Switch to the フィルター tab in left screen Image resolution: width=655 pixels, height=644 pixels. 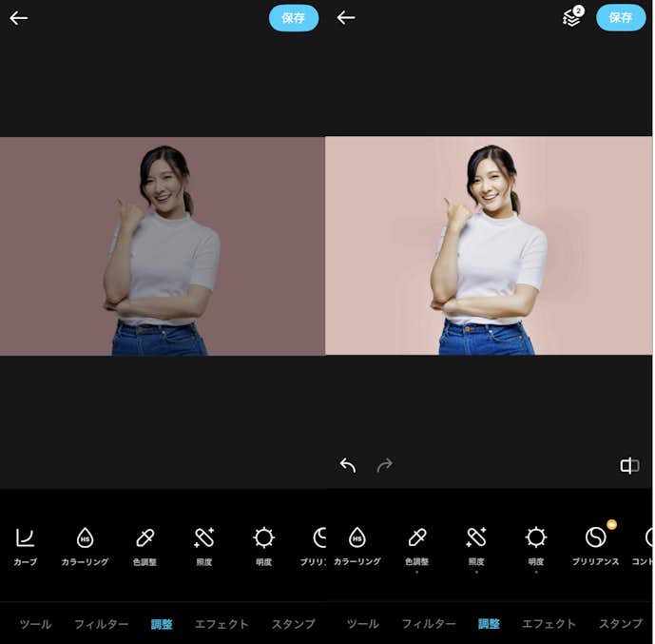pyautogui.click(x=101, y=624)
